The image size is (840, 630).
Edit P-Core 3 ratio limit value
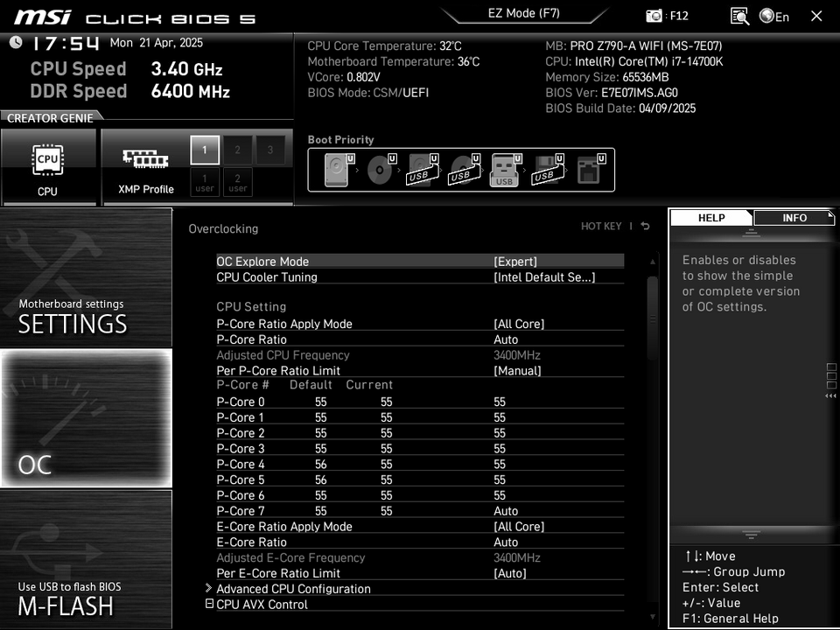500,448
